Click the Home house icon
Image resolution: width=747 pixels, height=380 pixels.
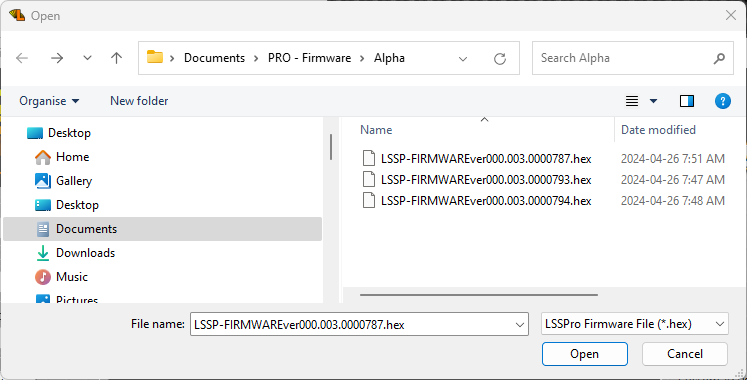(43, 157)
